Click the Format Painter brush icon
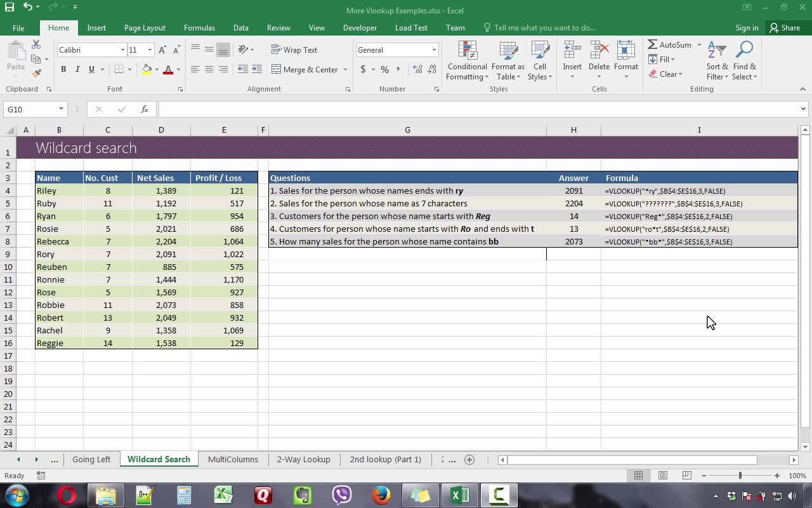Screen dimensions: 812x508 click(x=36, y=74)
